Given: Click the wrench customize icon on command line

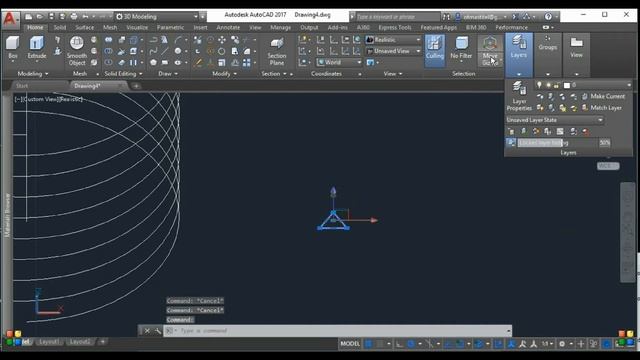Looking at the screenshot, I should tap(158, 331).
